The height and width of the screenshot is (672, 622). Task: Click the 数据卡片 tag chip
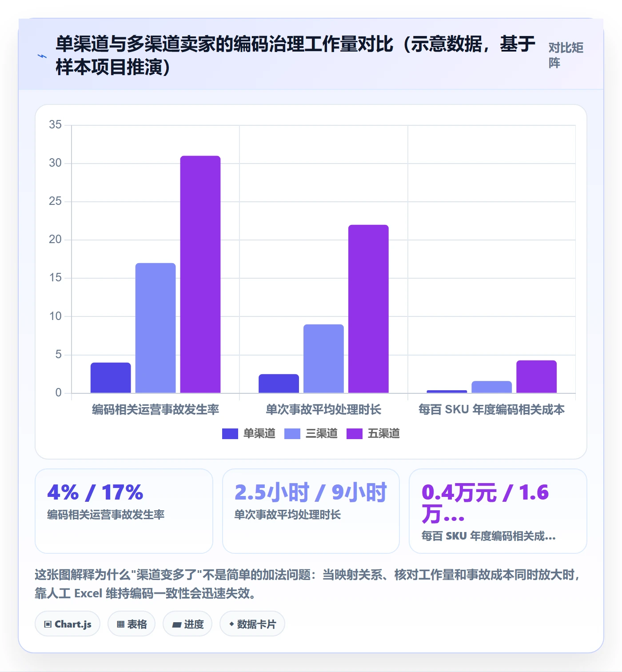pyautogui.click(x=252, y=624)
